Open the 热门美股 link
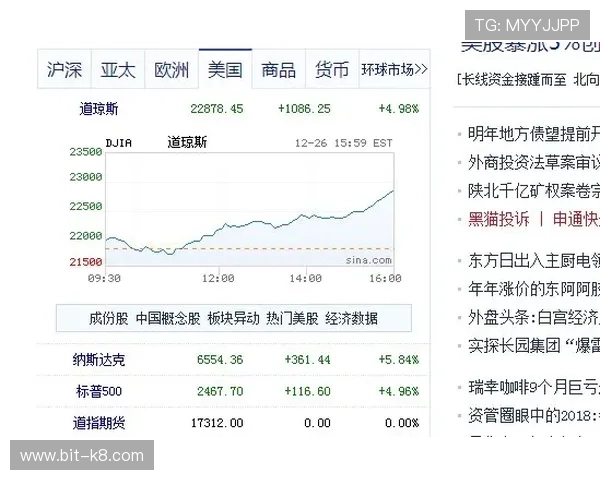 tap(292, 318)
